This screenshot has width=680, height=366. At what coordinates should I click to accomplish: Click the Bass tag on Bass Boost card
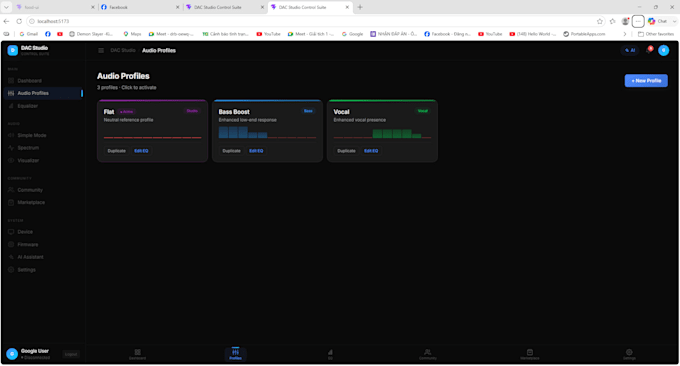pyautogui.click(x=308, y=111)
